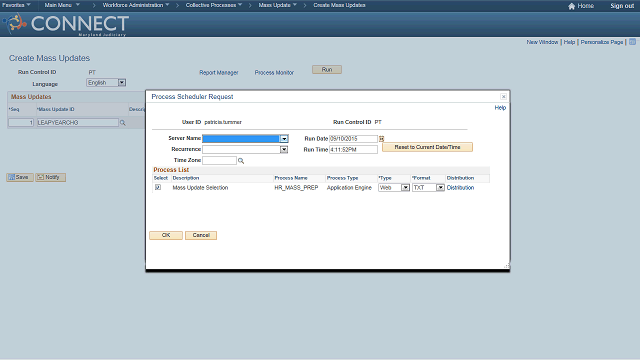
Task: Click the dialog resize grip corner
Action: 507,266
